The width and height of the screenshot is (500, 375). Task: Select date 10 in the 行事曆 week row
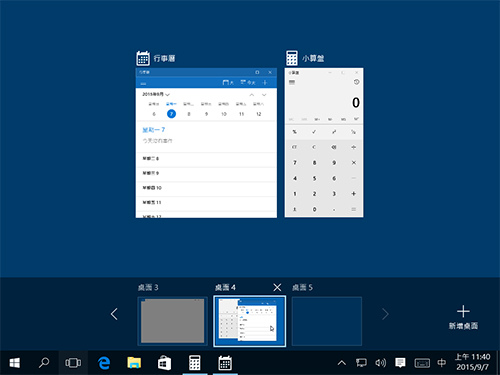tap(224, 114)
